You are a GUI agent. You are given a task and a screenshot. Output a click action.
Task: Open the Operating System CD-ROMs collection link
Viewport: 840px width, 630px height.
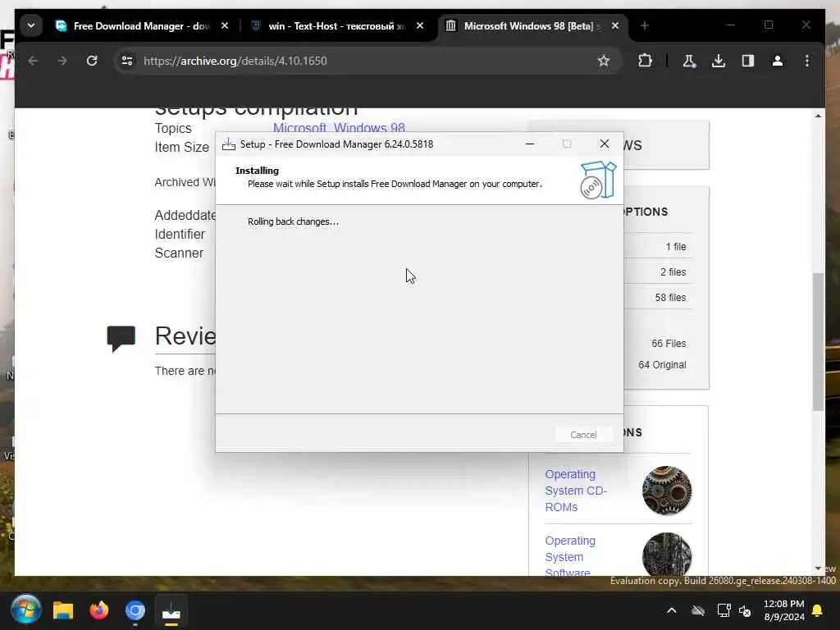pos(576,491)
